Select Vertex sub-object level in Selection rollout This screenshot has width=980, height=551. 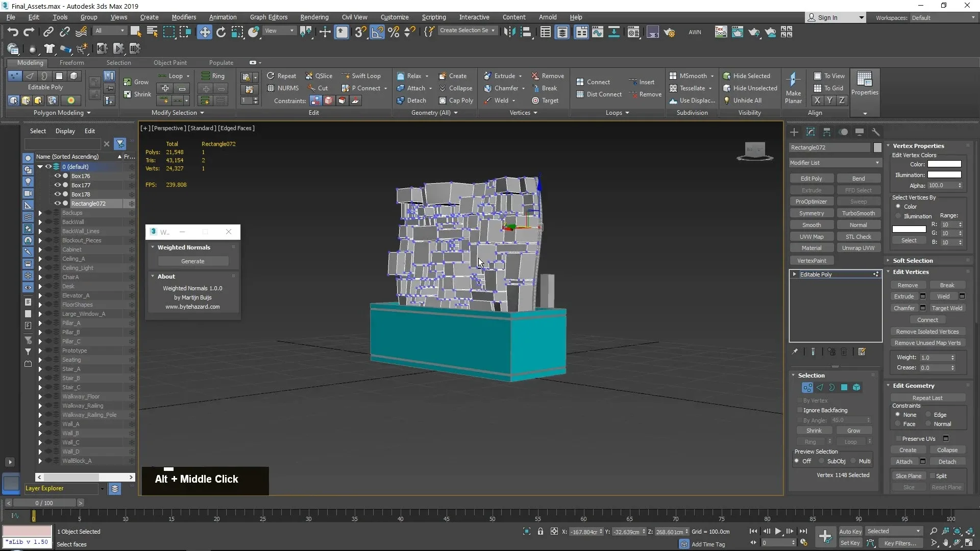(807, 388)
